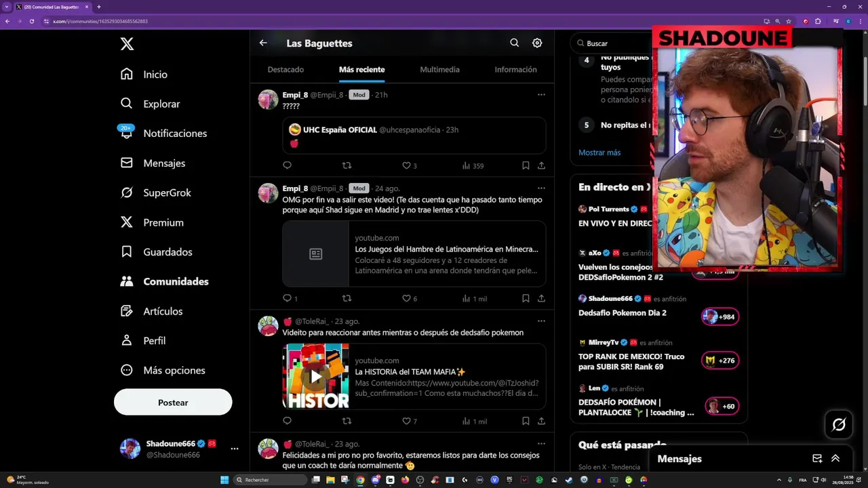Viewport: 868px width, 488px height.
Task: Click the taskbar Rechercher search box
Action: tap(271, 480)
